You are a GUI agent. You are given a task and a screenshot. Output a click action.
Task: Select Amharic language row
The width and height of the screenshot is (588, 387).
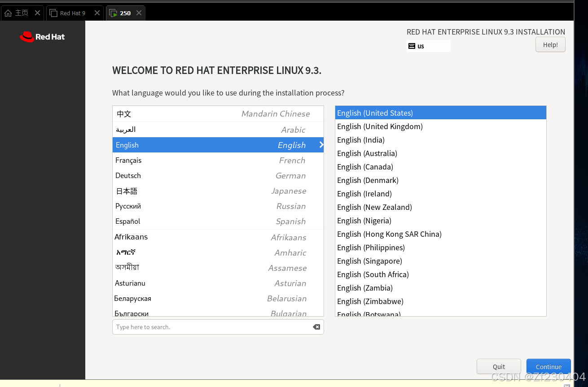click(x=218, y=252)
